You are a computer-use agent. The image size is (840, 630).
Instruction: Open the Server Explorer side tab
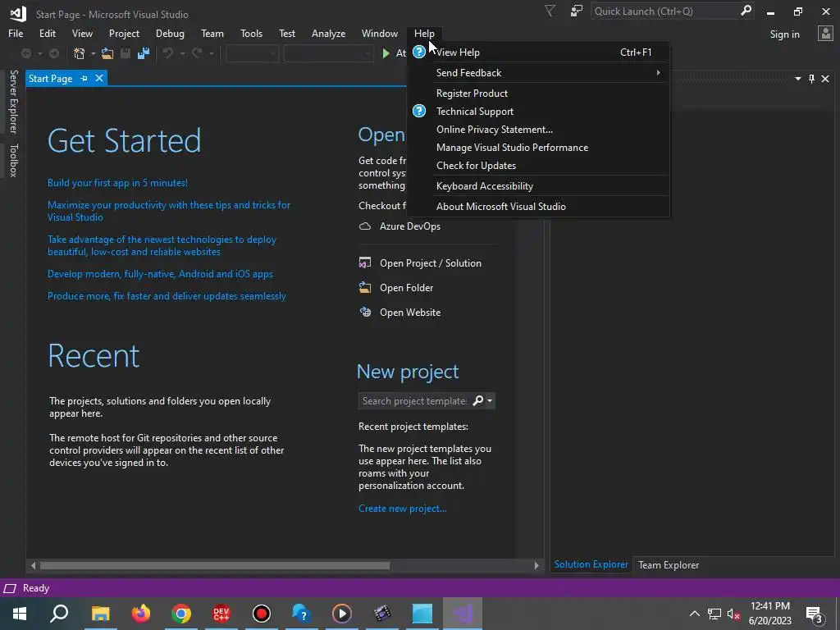pos(13,101)
